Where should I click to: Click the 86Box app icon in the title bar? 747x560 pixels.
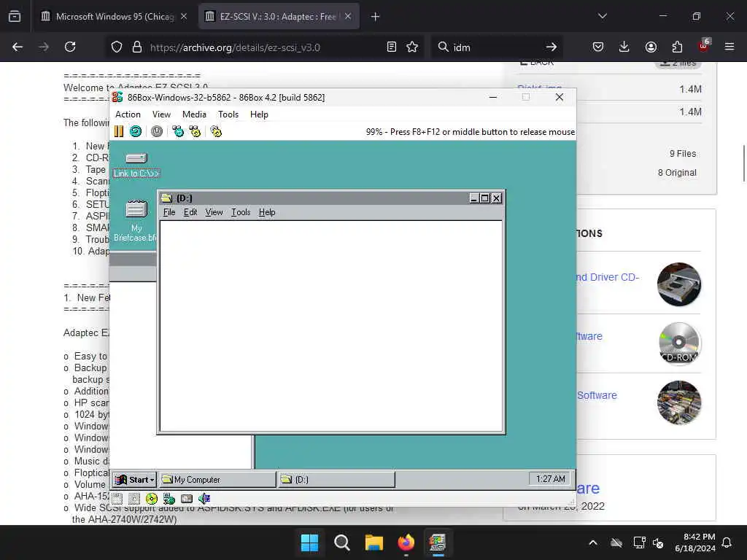pos(117,97)
